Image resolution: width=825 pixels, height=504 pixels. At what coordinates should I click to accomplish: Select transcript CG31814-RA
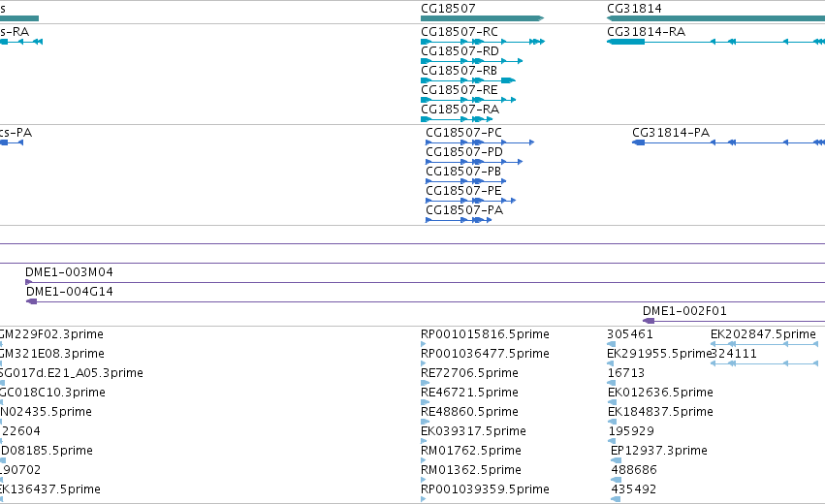pyautogui.click(x=646, y=32)
